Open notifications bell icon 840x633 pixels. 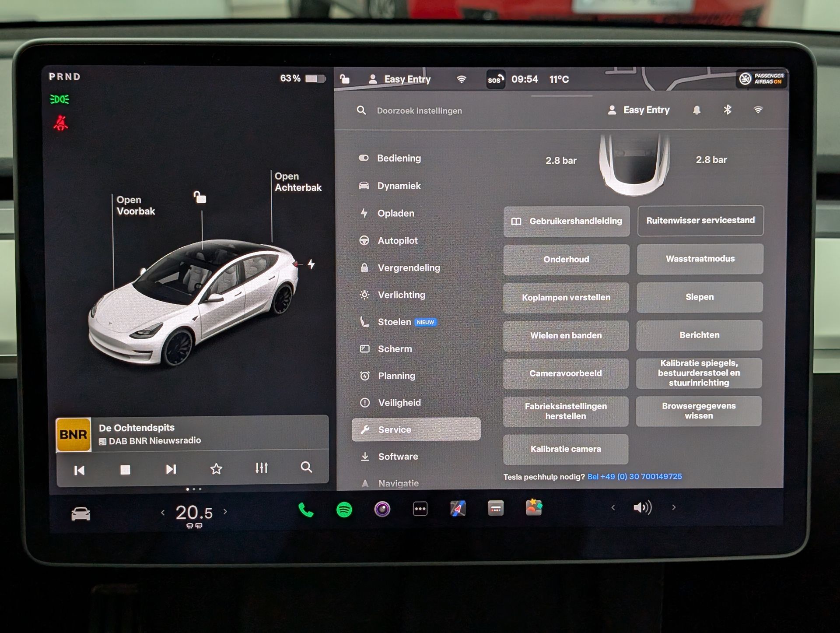(696, 110)
